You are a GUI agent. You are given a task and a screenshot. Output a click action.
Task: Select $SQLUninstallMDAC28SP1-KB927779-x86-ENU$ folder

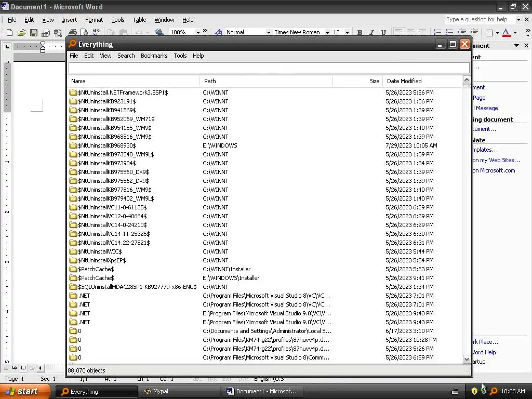264,287
